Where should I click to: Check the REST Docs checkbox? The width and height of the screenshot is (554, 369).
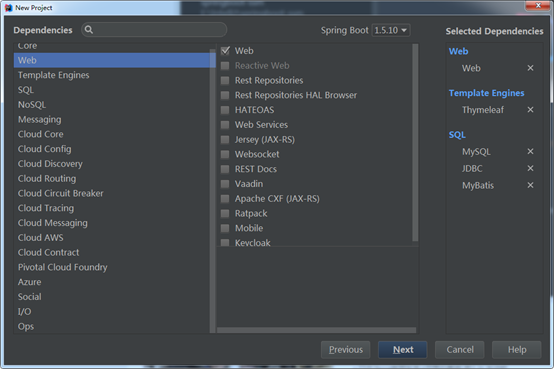(x=225, y=169)
